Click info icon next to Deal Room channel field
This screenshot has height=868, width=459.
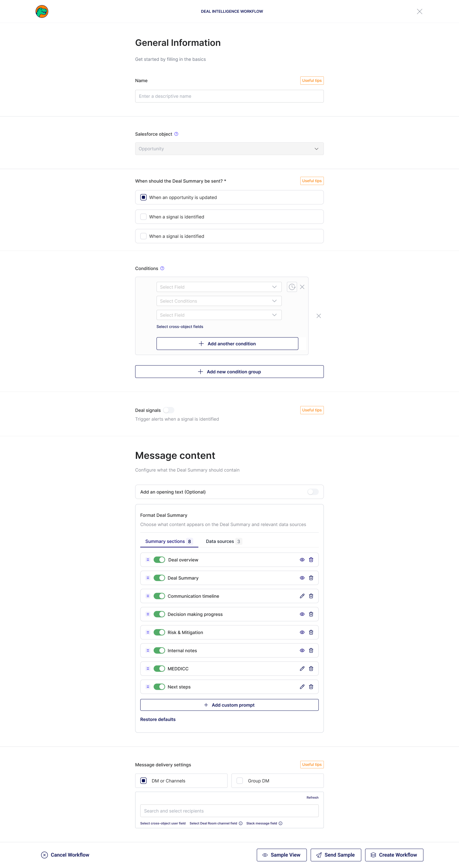[x=240, y=823]
